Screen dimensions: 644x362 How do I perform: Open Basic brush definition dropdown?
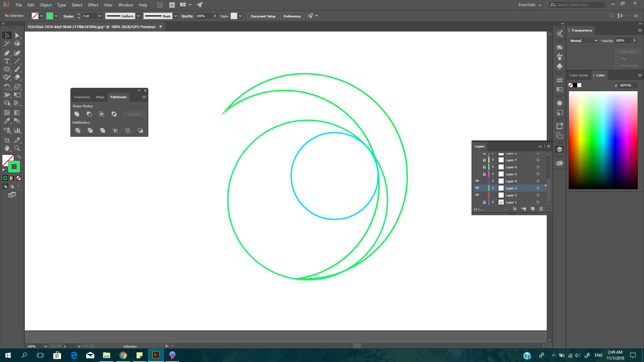[175, 16]
